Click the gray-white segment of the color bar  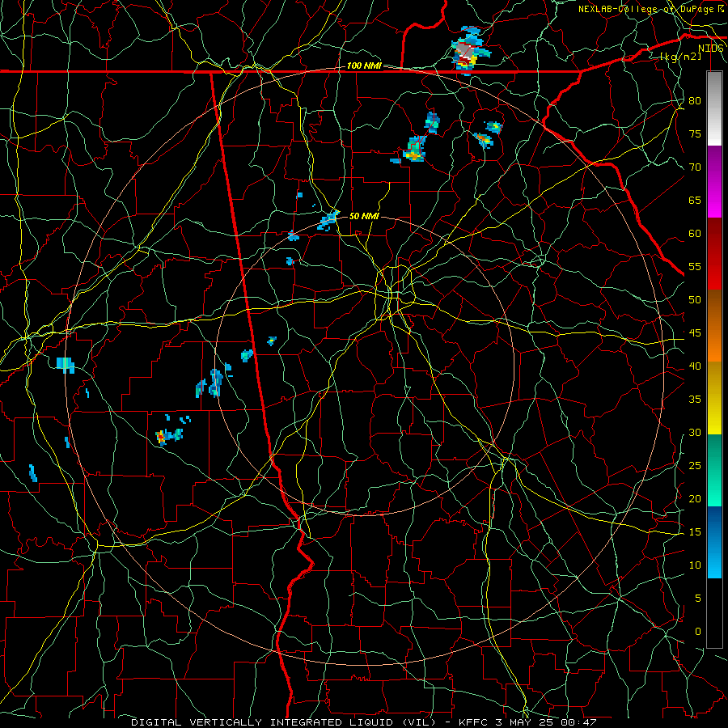point(714,108)
